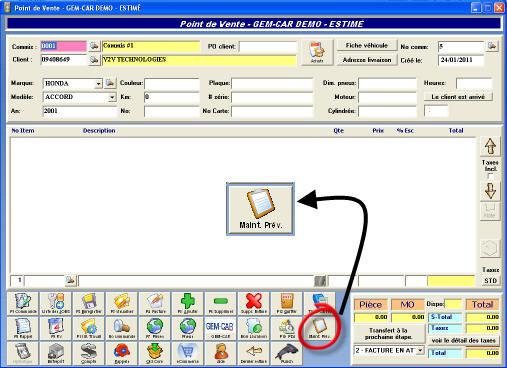Click the Cylindrée input field
This screenshot has width=507, height=368.
[387, 111]
